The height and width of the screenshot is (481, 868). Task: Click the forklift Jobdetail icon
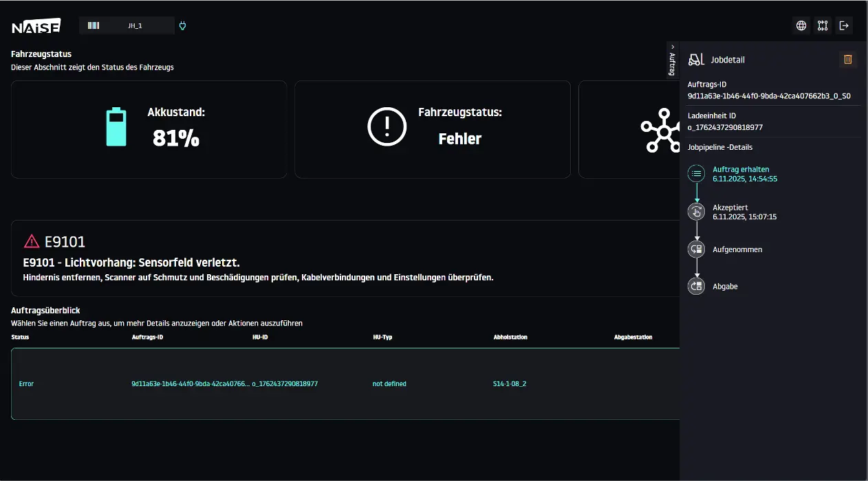[x=697, y=60]
